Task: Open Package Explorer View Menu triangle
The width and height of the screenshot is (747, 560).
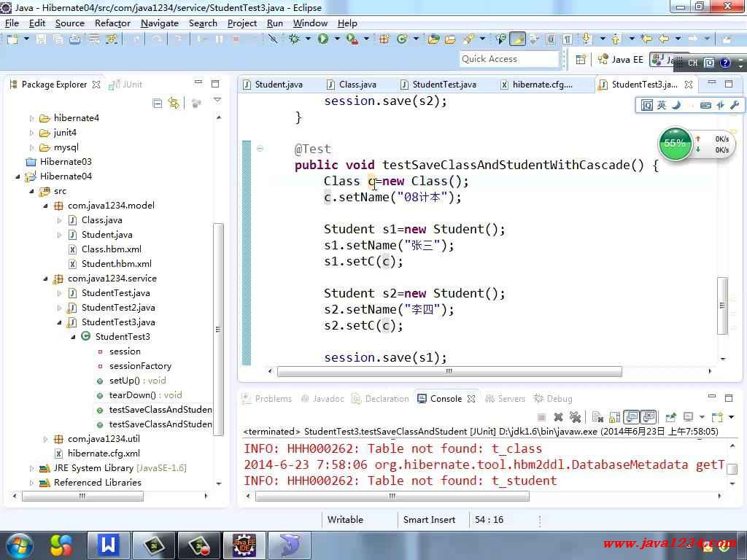Action: tap(217, 100)
